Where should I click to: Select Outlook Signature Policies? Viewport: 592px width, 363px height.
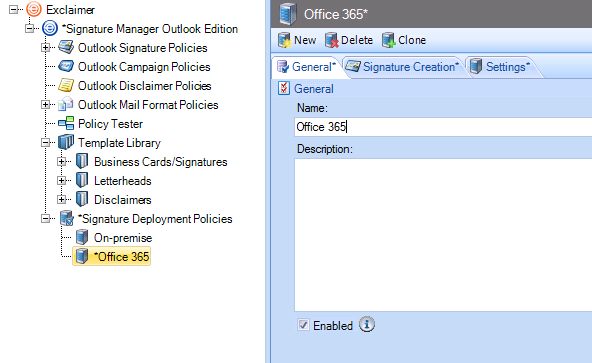coord(142,48)
